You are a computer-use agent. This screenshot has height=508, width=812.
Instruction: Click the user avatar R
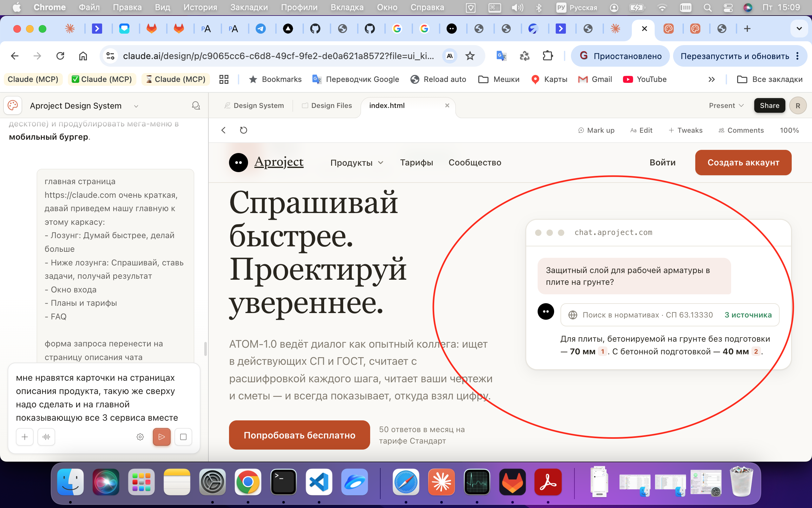click(798, 105)
